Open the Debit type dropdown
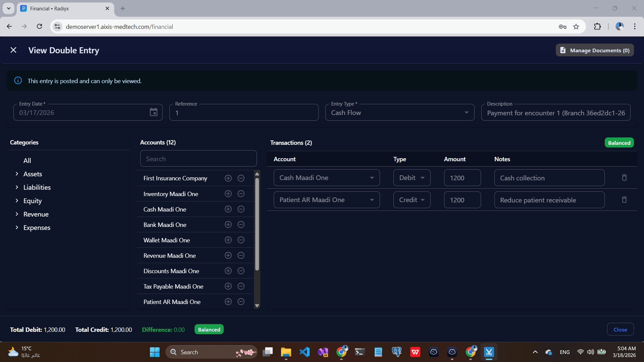 click(412, 178)
